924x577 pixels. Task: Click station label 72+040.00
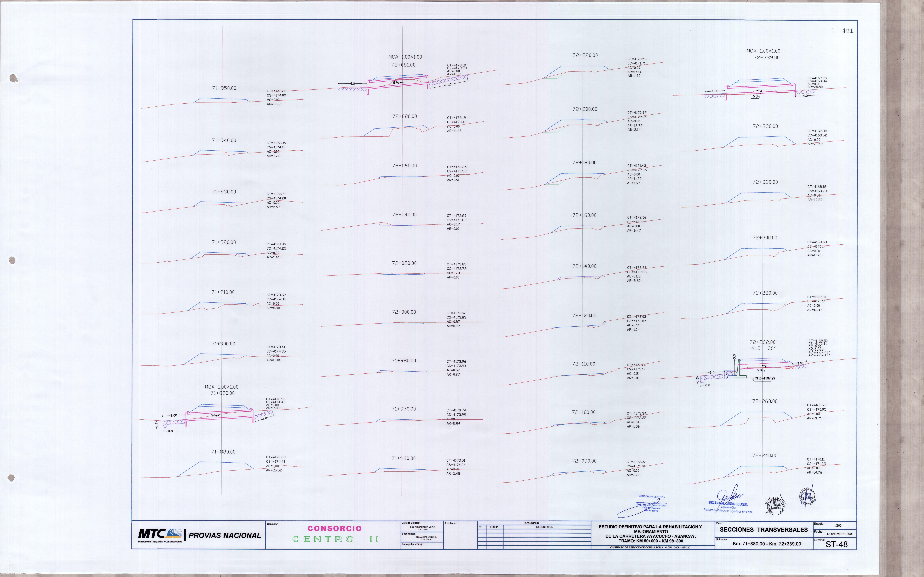[x=404, y=215]
